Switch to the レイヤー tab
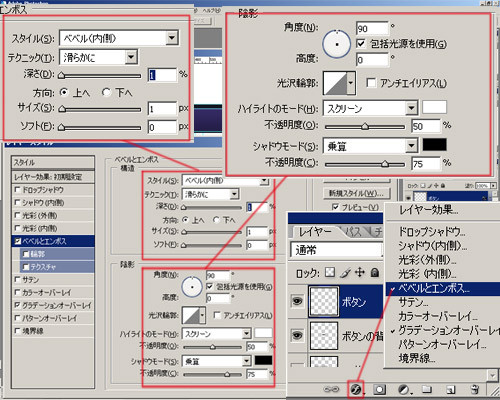Image resolution: width=500 pixels, height=400 pixels. [315, 232]
